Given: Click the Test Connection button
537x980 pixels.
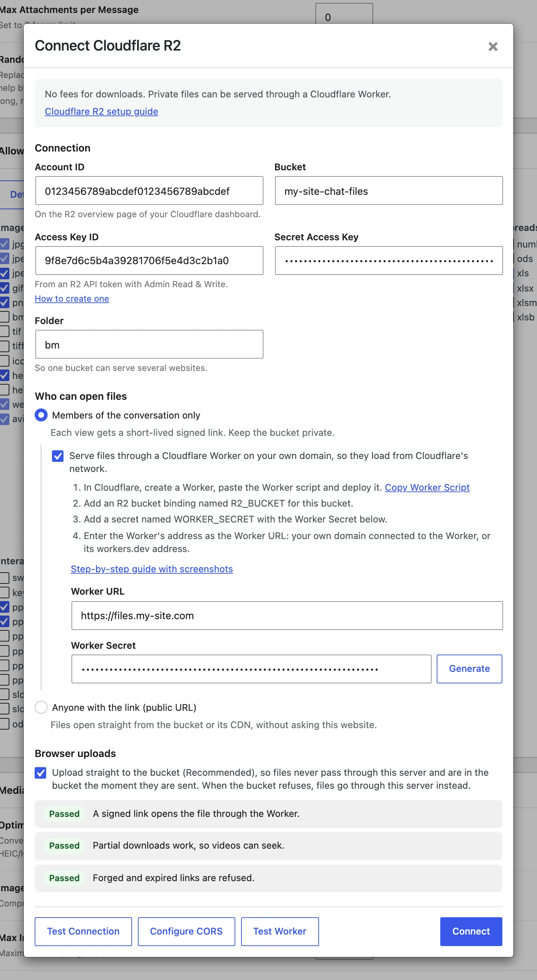Looking at the screenshot, I should coord(83,931).
